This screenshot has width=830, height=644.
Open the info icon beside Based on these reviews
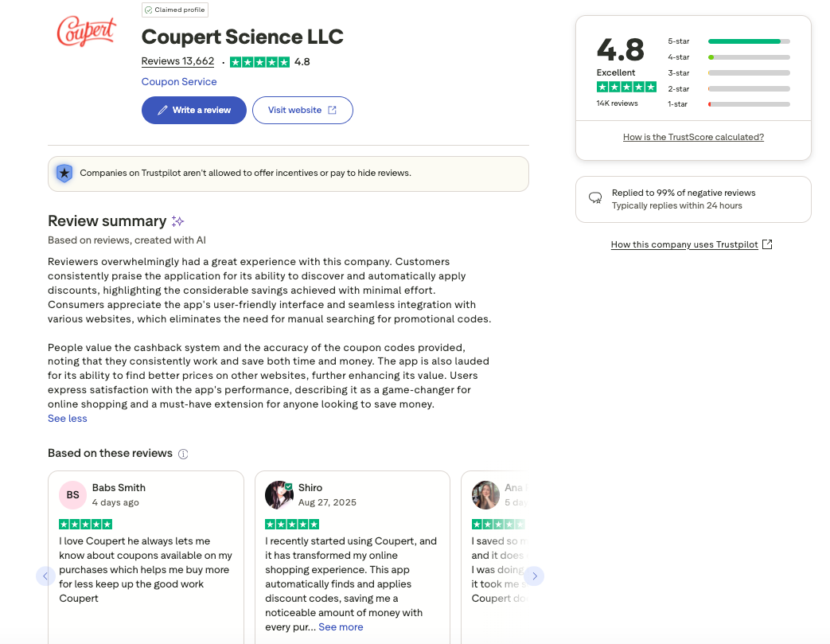pos(183,454)
